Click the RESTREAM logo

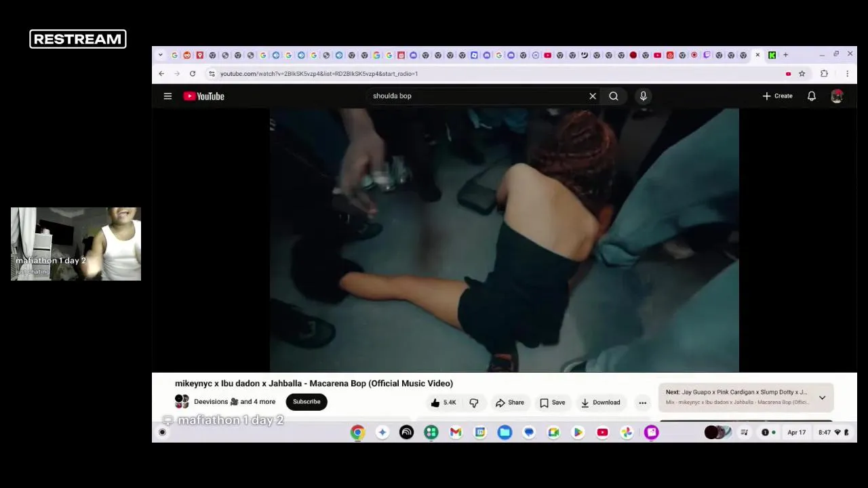click(78, 39)
